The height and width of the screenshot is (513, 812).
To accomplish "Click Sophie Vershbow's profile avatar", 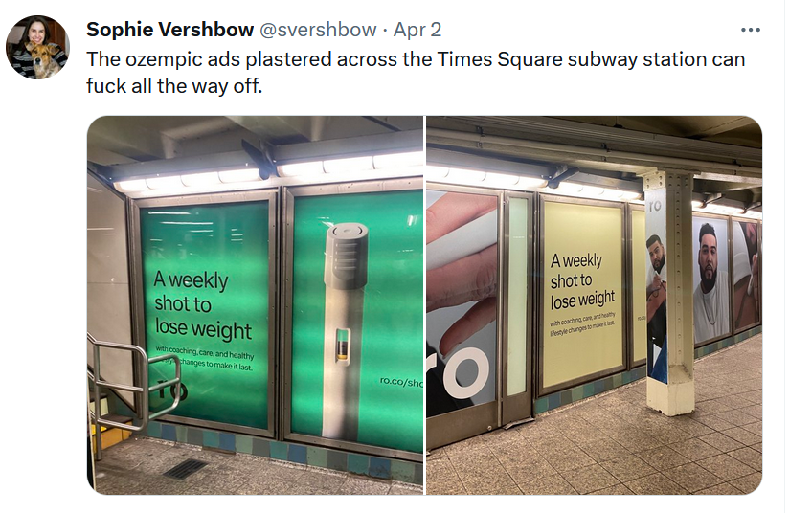I will point(37,47).
